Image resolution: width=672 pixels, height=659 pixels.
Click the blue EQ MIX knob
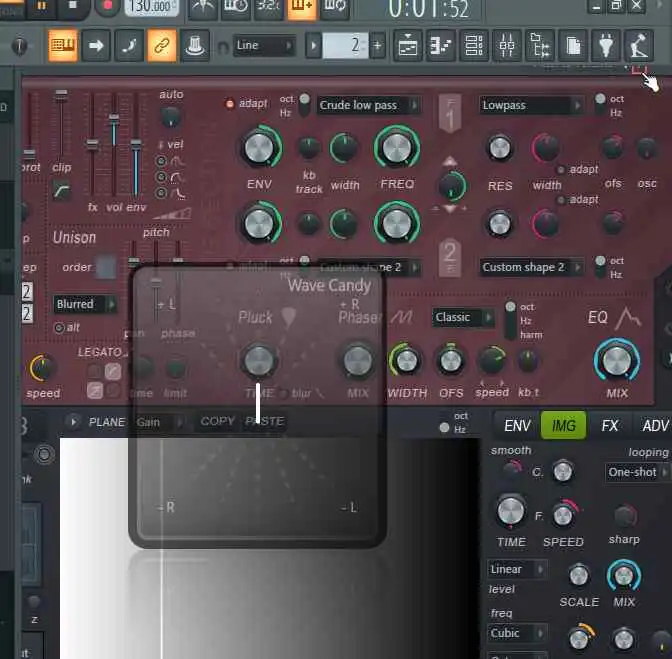[617, 361]
